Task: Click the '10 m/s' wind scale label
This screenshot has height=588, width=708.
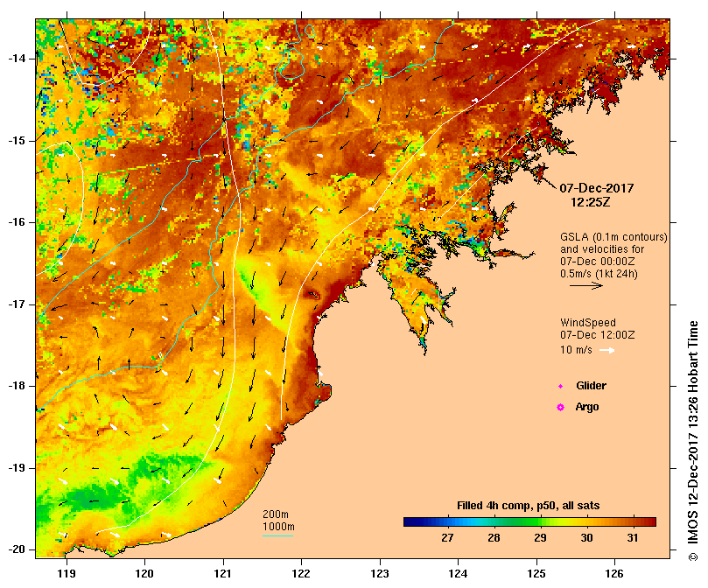Action: 576,350
